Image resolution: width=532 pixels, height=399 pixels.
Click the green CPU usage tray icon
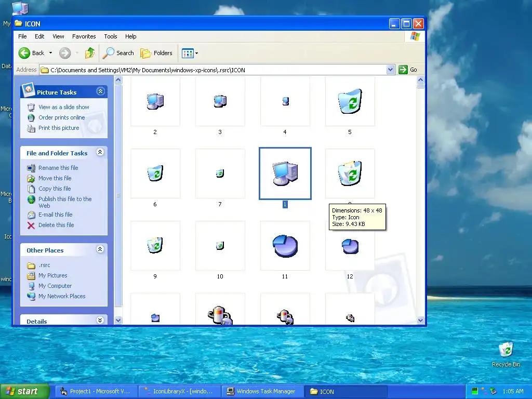pos(475,392)
